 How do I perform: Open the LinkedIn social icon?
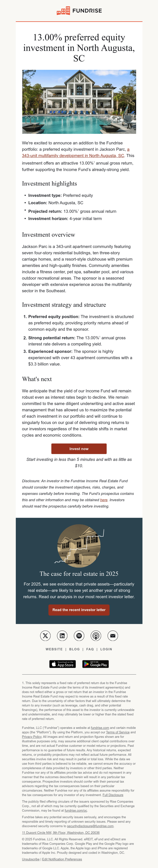point(62,636)
